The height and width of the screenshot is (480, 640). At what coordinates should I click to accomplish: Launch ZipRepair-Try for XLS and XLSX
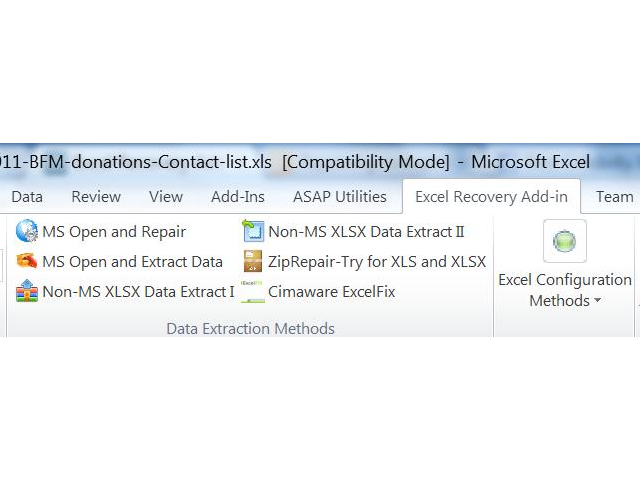click(377, 262)
